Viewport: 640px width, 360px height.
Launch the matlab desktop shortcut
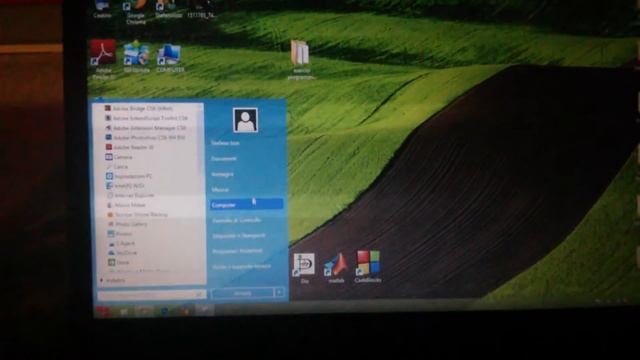(x=336, y=268)
